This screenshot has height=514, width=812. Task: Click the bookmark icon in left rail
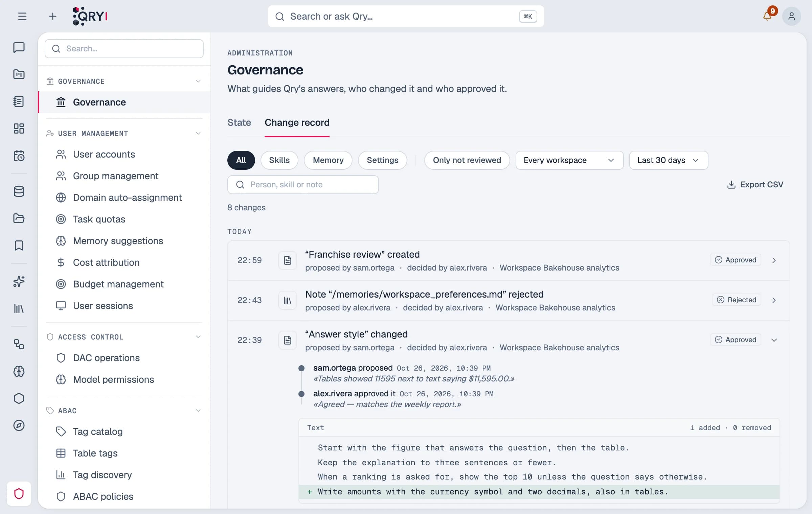pyautogui.click(x=19, y=246)
